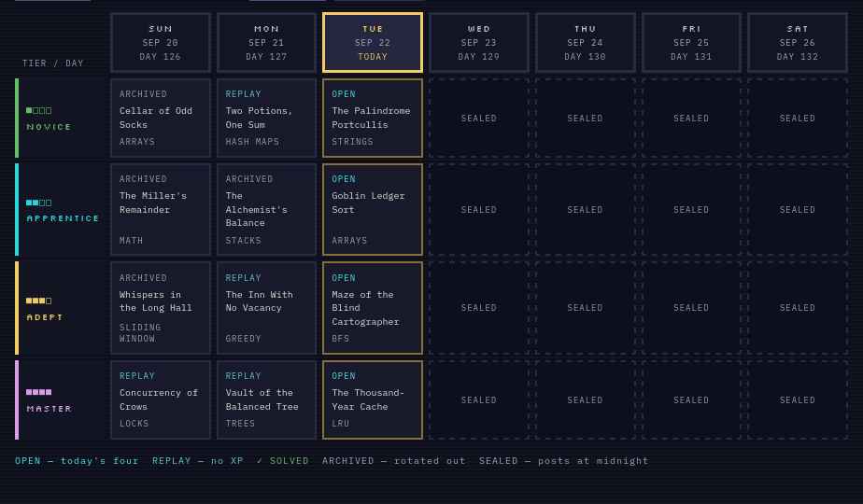Click the sealed Novice Wednesday cell

[479, 118]
